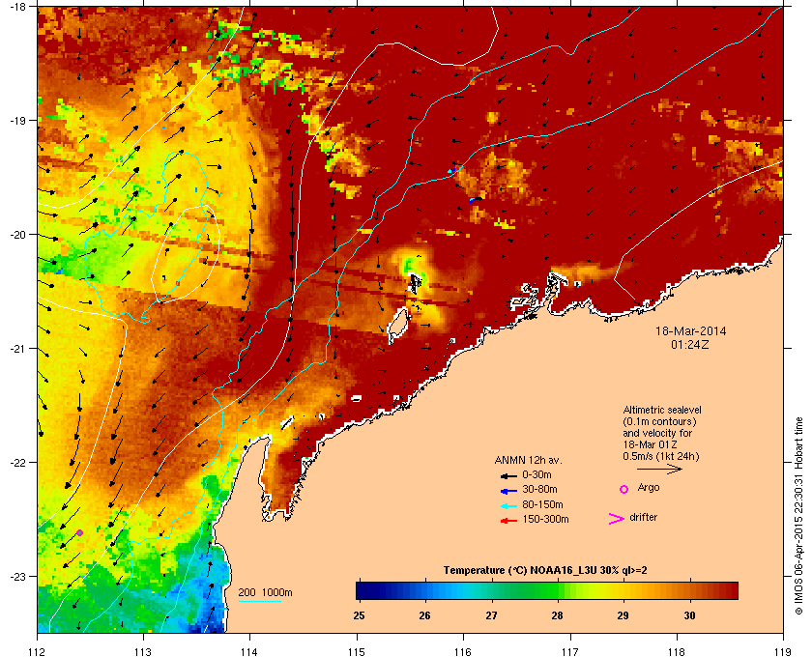Click the longitude axis label 118

[677, 652]
